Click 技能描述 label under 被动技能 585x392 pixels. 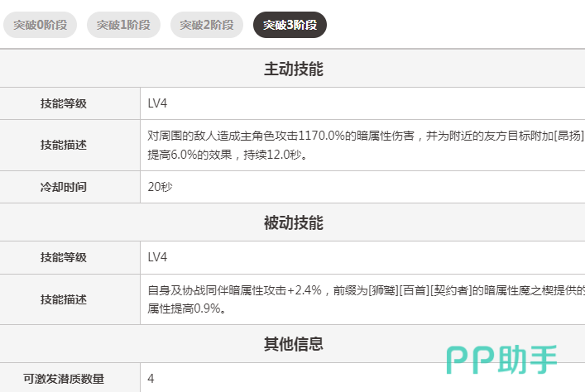64,299
